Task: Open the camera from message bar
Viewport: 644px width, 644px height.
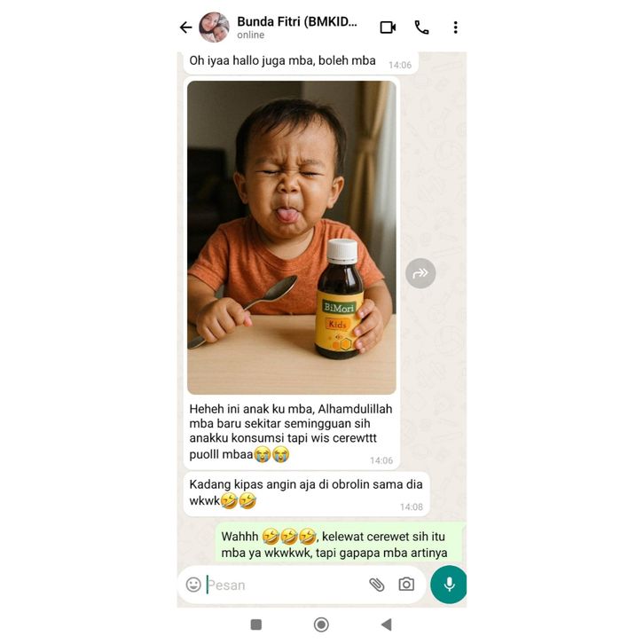Action: (x=406, y=585)
